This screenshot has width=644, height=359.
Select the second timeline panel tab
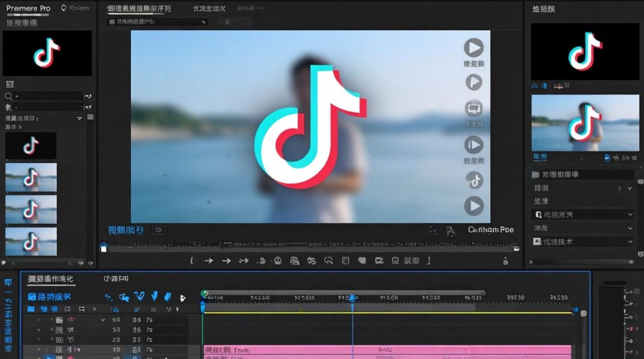tap(115, 279)
